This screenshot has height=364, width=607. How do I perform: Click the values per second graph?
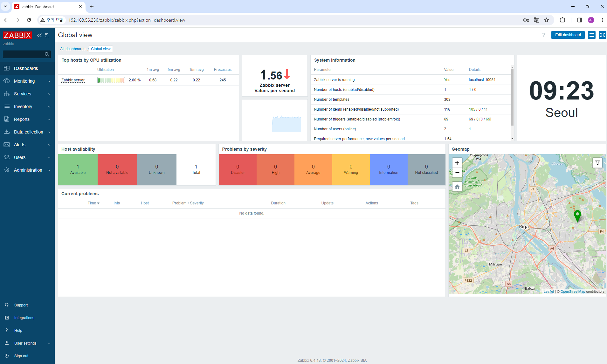[x=286, y=124]
